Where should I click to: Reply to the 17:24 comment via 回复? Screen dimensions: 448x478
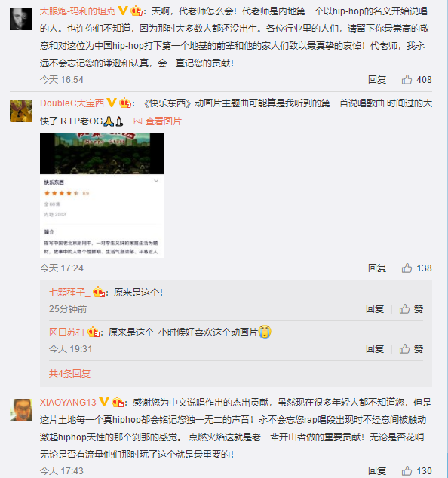pyautogui.click(x=377, y=268)
